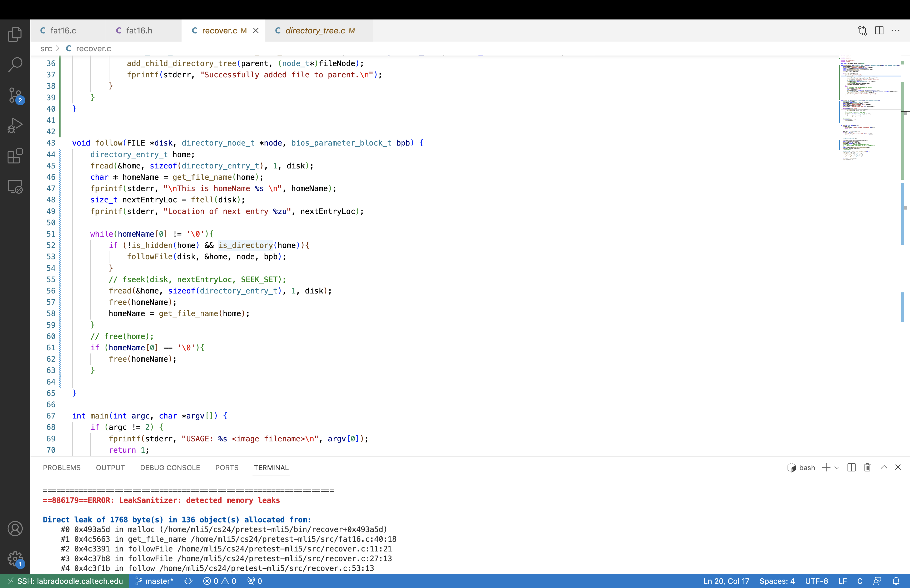Open Source Control view with badge
Screen dimensions: 910x588
tap(15, 95)
